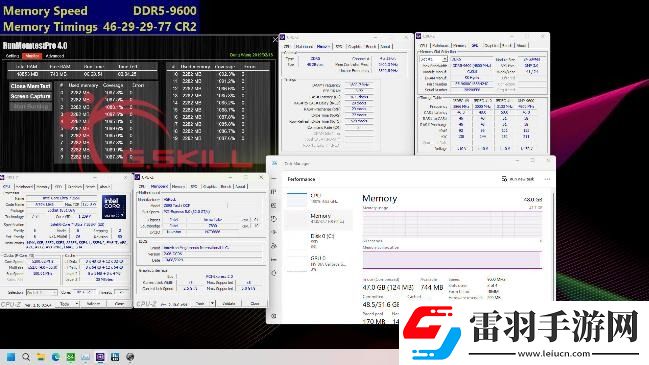Click purple CPU-Z icon on taskbar
The width and height of the screenshot is (649, 365).
click(100, 357)
